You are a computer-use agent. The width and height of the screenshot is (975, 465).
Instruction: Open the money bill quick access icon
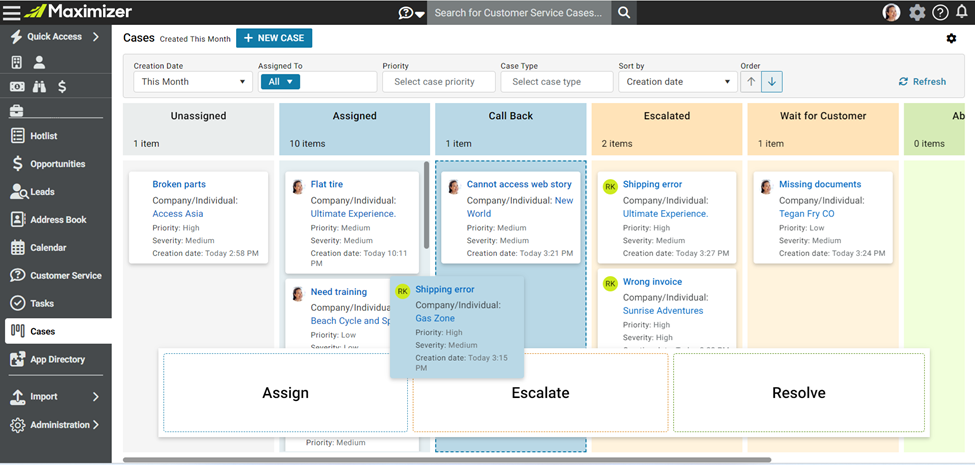click(x=17, y=87)
